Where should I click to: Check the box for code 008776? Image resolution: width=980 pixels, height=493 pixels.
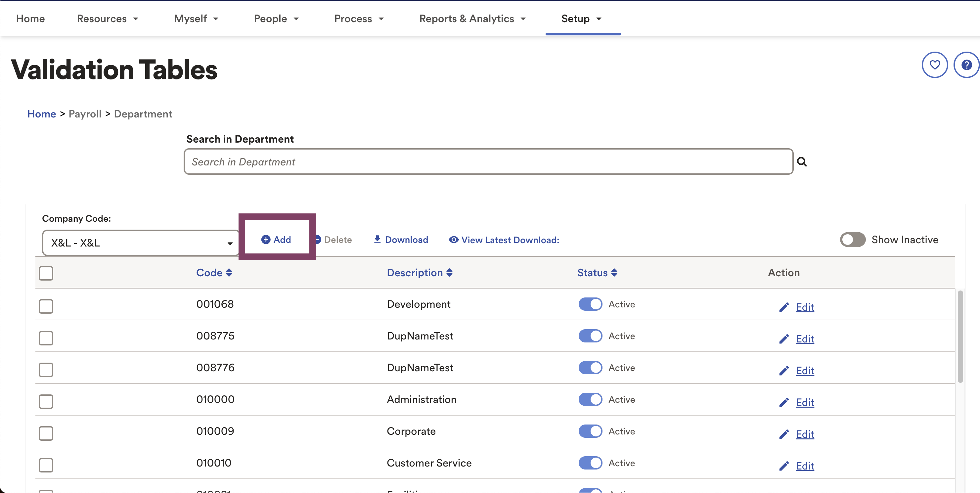(46, 370)
